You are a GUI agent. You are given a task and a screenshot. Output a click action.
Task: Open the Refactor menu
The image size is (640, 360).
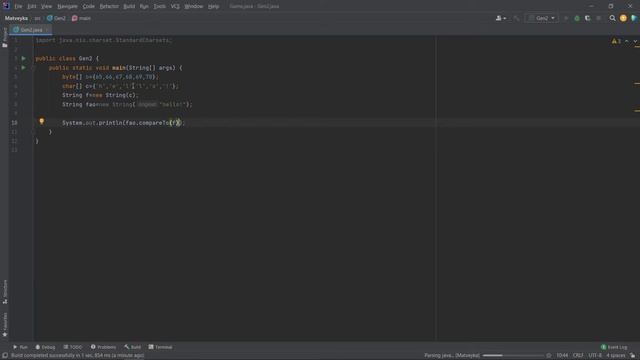pyautogui.click(x=109, y=7)
